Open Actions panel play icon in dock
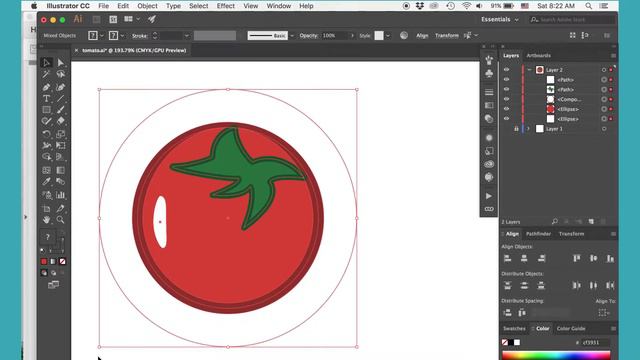 click(489, 196)
